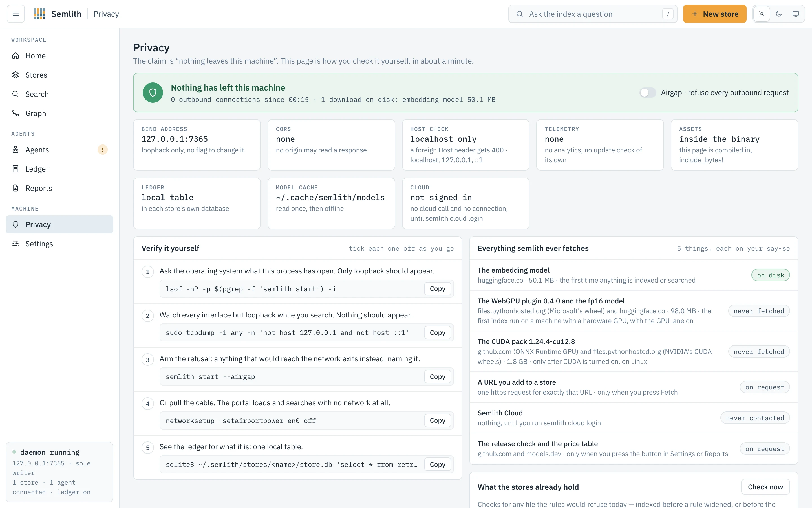The image size is (812, 508).
Task: Click the green shield status icon
Action: click(153, 92)
